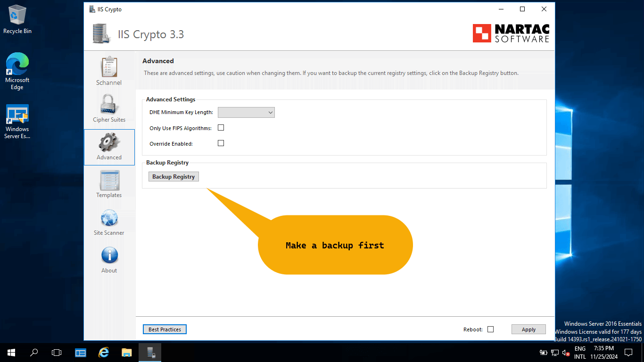This screenshot has height=362, width=644.
Task: Expand the DHE Minimum Key Length dropdown
Action: click(246, 112)
